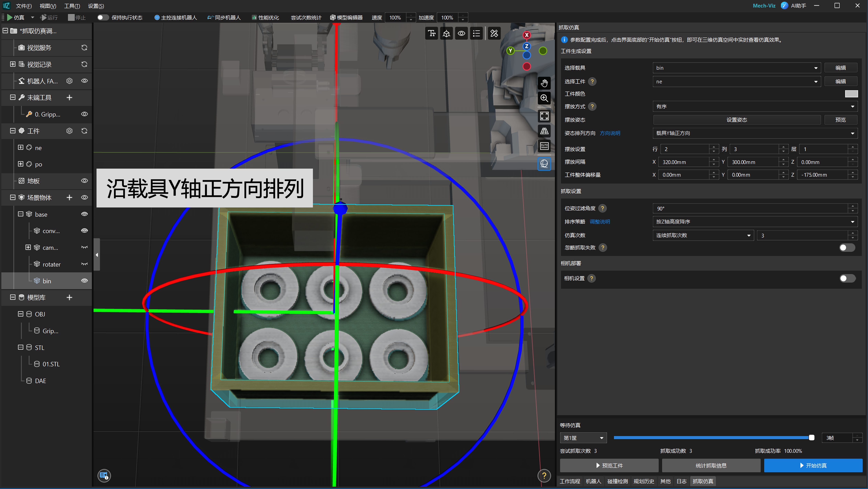Hide the bin scene object

[84, 281]
